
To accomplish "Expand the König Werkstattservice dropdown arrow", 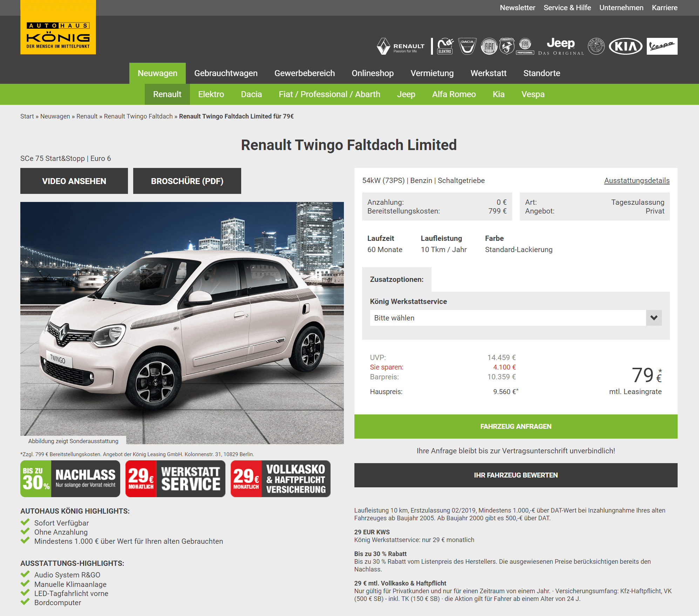I will point(654,318).
